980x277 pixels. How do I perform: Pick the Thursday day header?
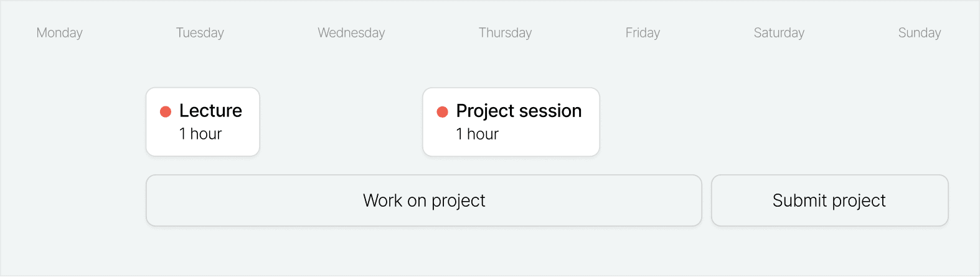tap(505, 33)
